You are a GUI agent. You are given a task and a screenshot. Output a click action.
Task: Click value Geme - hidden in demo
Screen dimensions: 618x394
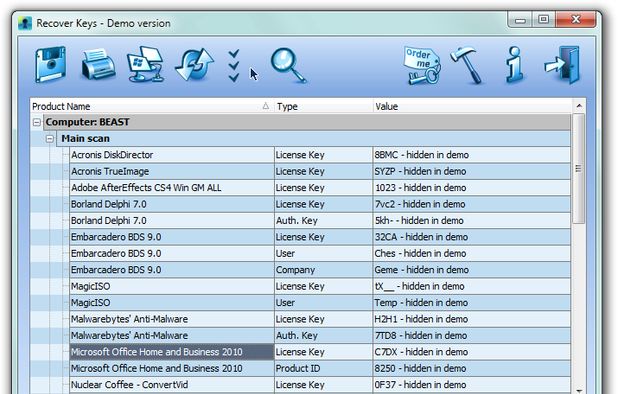point(421,270)
